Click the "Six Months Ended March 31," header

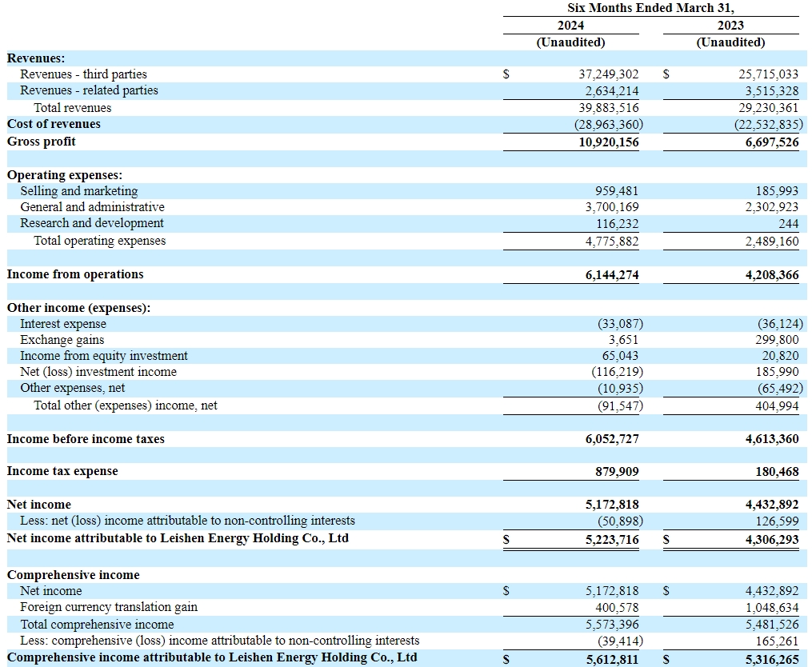[650, 8]
